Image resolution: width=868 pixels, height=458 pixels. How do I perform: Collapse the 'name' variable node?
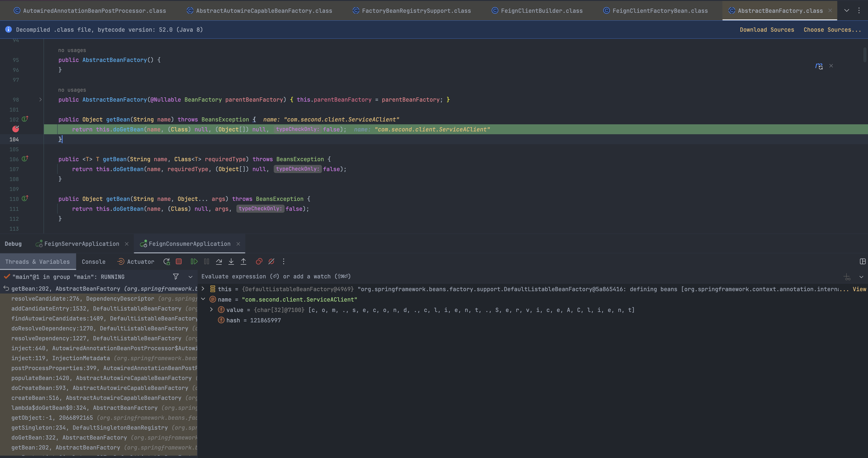coord(203,299)
